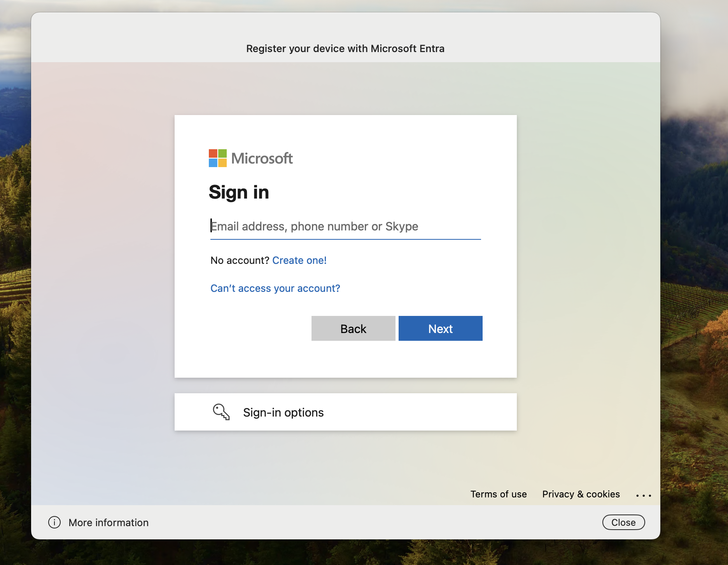This screenshot has width=728, height=565.
Task: Click the Sign in heading
Action: pyautogui.click(x=239, y=192)
